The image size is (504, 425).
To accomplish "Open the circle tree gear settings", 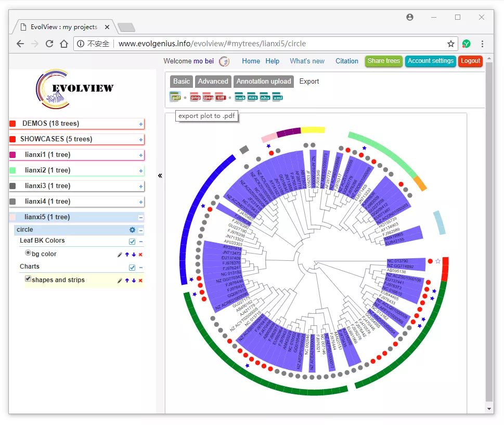I will click(132, 230).
